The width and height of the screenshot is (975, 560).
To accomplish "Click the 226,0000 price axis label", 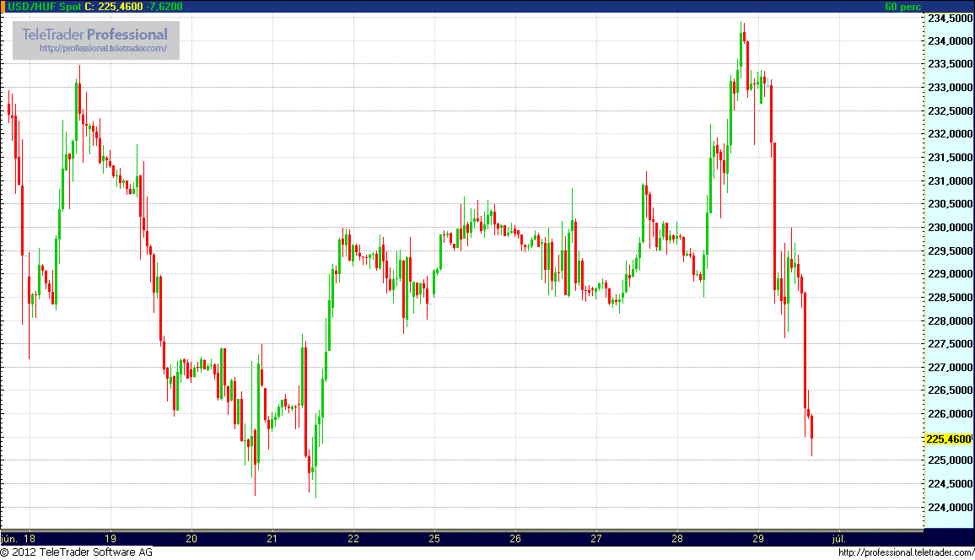I will [x=951, y=414].
